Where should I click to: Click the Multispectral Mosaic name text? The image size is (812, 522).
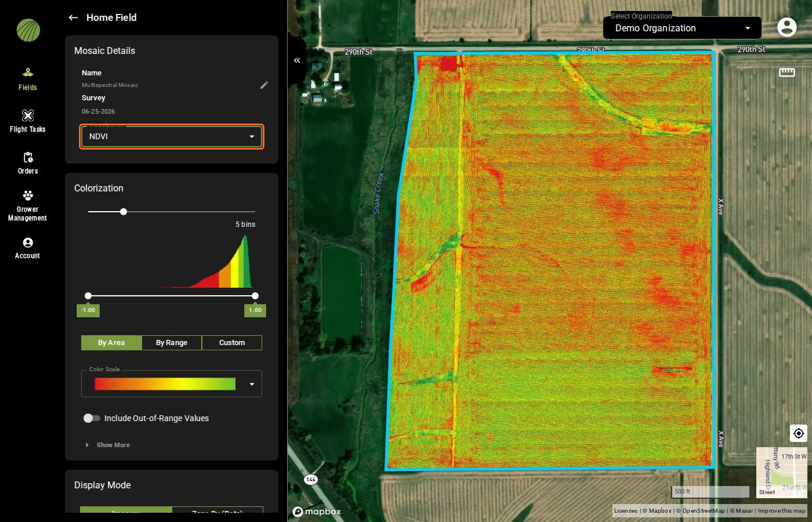pos(110,85)
